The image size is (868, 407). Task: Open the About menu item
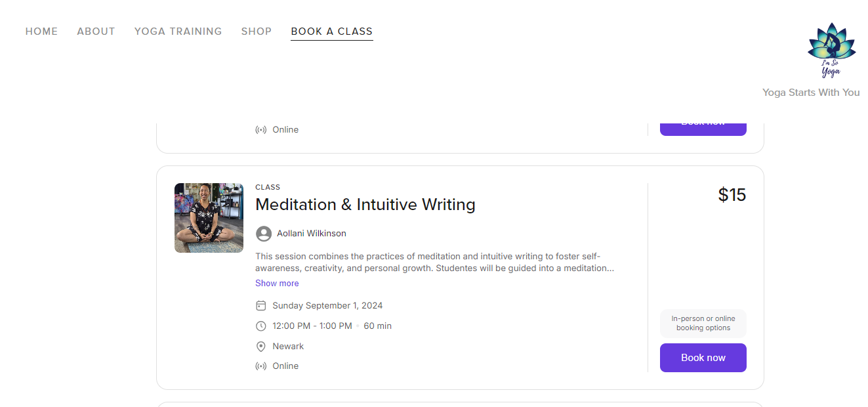[x=96, y=32]
